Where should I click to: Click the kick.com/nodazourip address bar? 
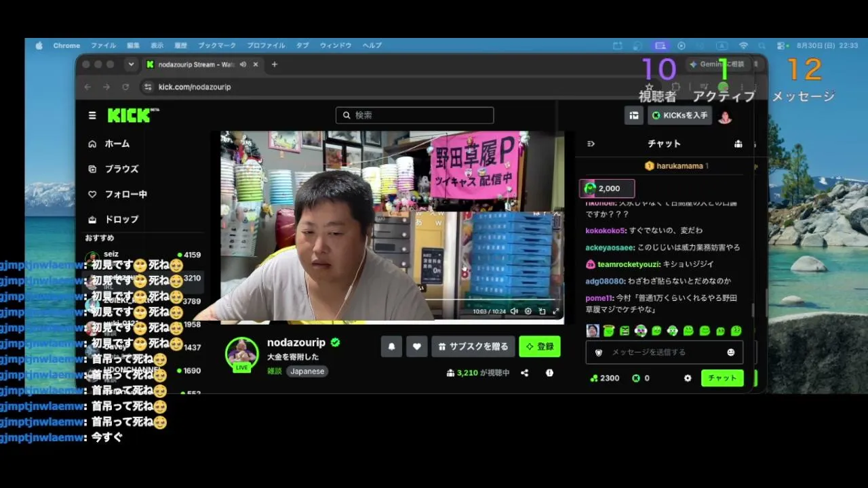(x=195, y=87)
